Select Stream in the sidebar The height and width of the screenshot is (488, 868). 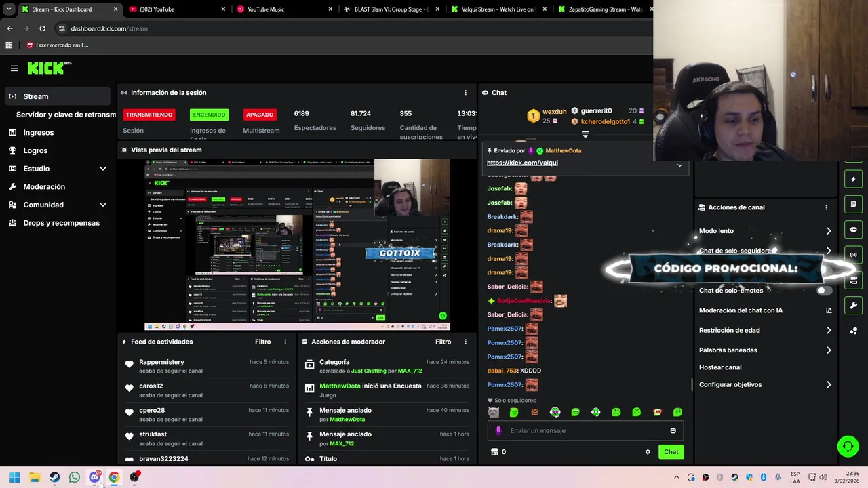[x=58, y=96]
